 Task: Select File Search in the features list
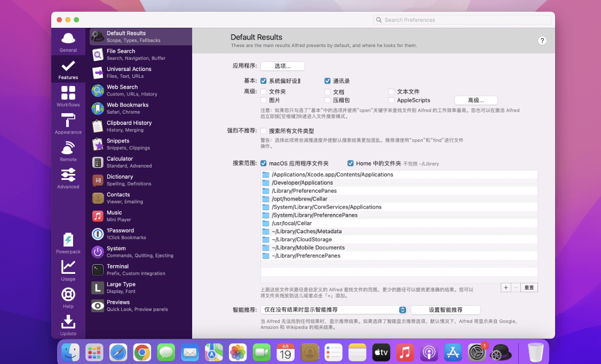click(141, 54)
